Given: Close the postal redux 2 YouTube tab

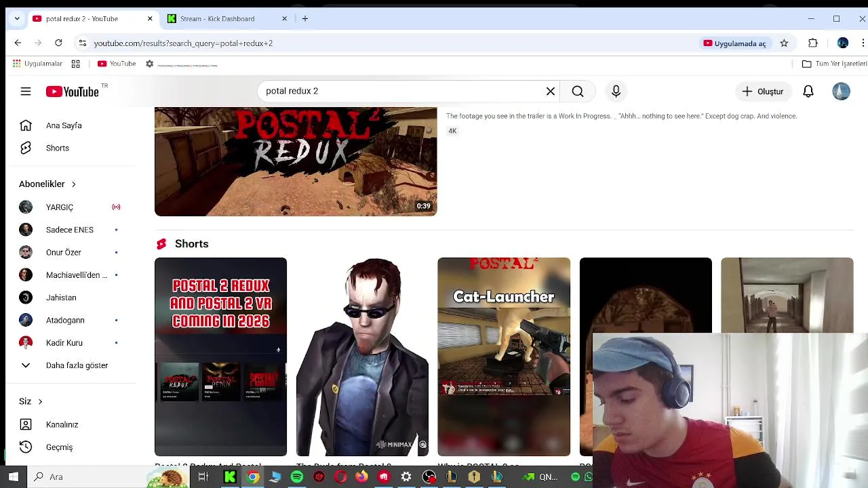Looking at the screenshot, I should [150, 19].
